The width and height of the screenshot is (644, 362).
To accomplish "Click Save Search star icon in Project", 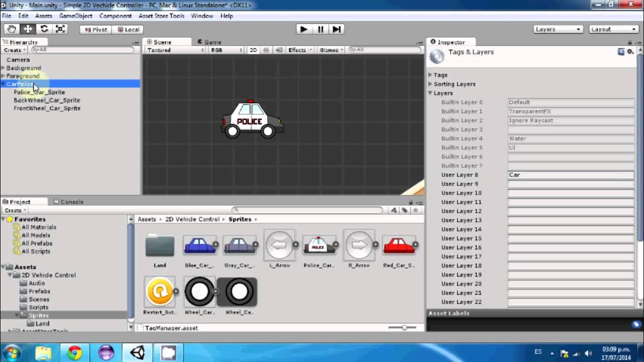I will pyautogui.click(x=416, y=210).
